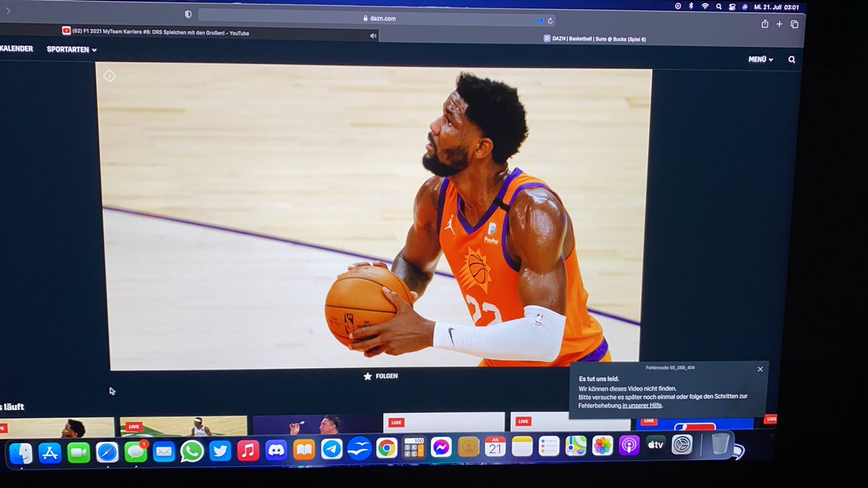Open the second LIVE basketball thumbnail
Screen dimensions: 868x488
(x=183, y=426)
